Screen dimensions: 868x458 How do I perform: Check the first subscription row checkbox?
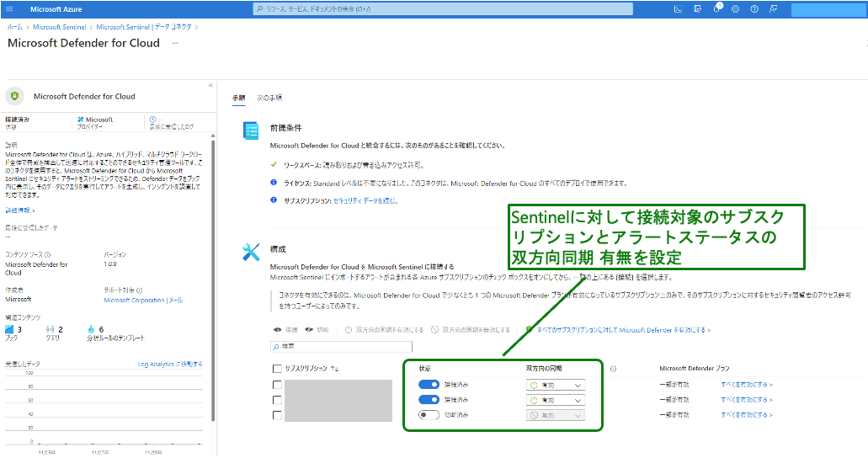click(277, 385)
